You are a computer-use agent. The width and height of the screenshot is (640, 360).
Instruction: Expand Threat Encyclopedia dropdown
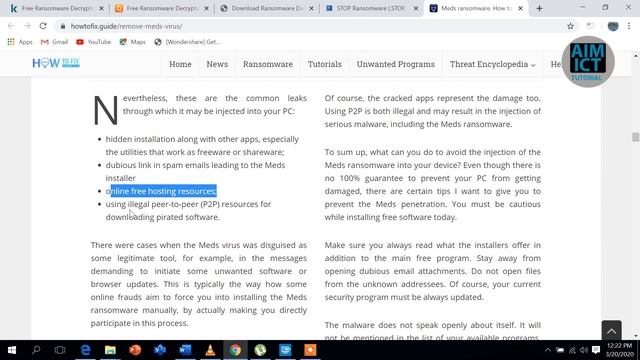pyautogui.click(x=493, y=64)
